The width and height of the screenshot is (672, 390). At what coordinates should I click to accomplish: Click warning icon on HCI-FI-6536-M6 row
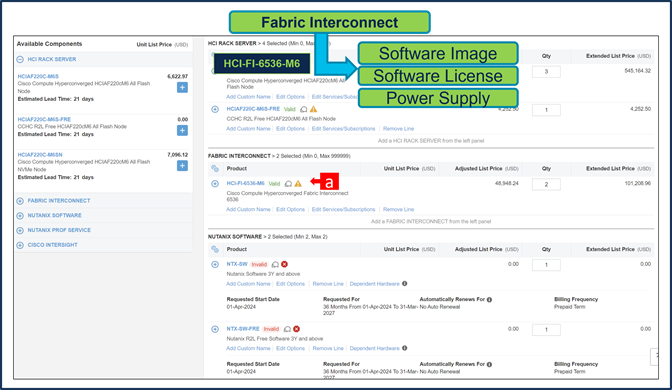pos(298,183)
